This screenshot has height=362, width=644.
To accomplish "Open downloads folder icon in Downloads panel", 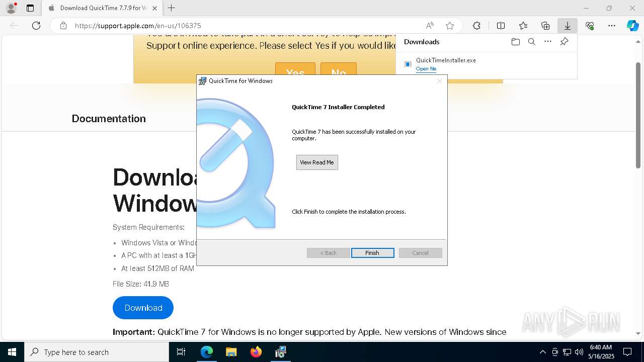I will [x=516, y=42].
